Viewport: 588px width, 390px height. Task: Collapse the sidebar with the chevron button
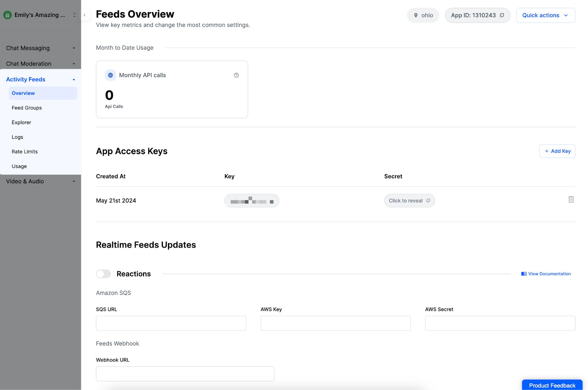(85, 15)
